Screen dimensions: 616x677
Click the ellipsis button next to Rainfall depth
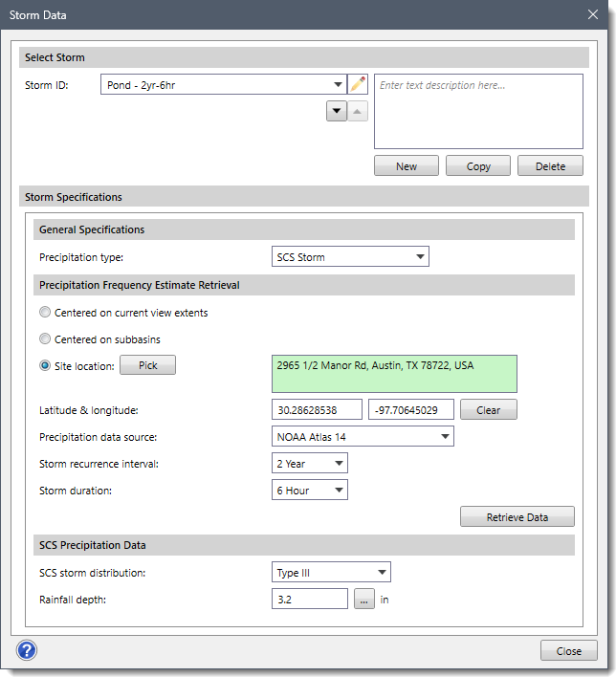pos(364,599)
